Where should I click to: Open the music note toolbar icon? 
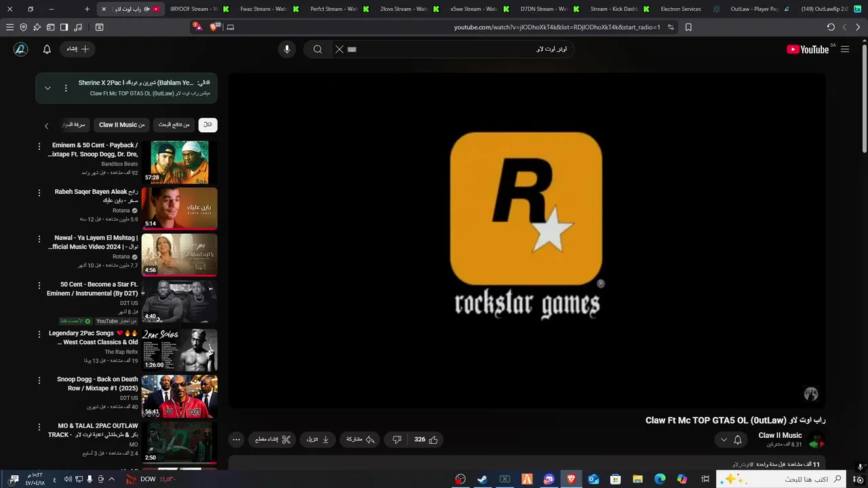[77, 27]
